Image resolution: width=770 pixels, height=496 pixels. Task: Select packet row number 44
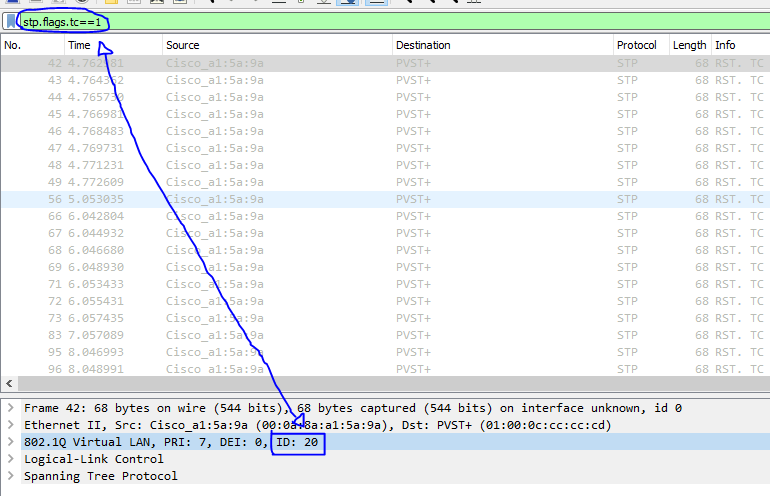coord(385,97)
